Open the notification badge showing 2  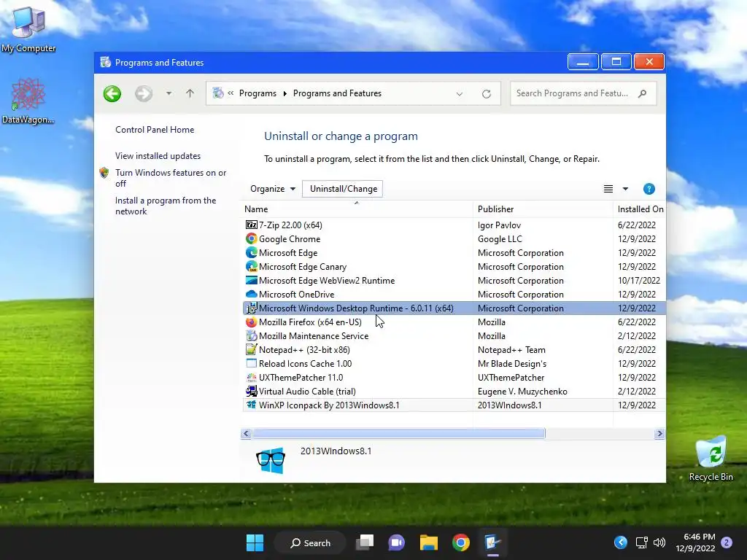click(727, 542)
